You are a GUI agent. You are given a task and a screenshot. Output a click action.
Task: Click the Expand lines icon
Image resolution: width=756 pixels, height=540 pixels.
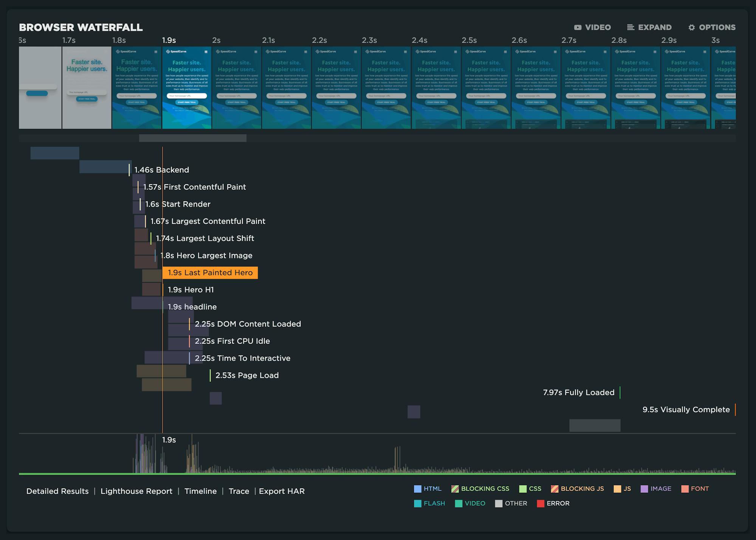(631, 28)
